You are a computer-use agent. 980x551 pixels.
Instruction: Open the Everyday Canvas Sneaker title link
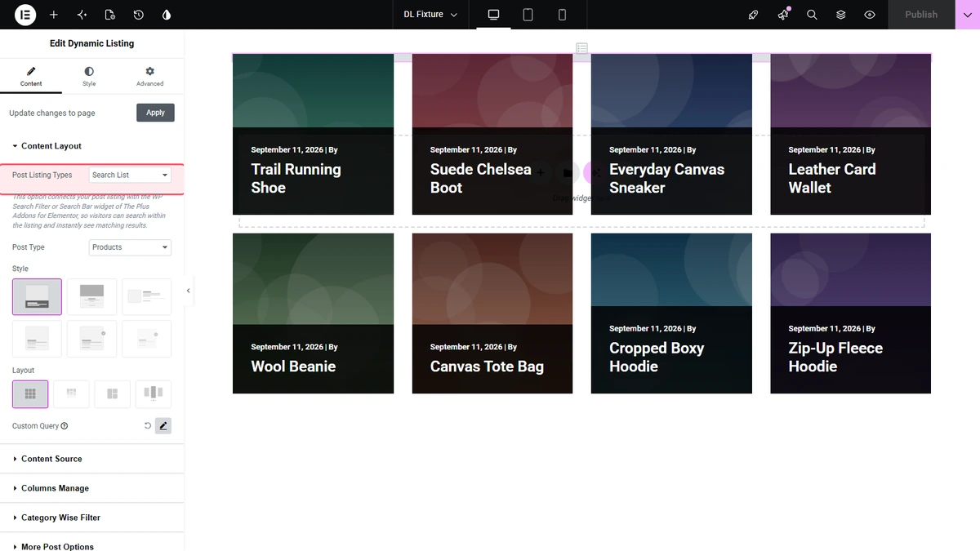pyautogui.click(x=666, y=178)
